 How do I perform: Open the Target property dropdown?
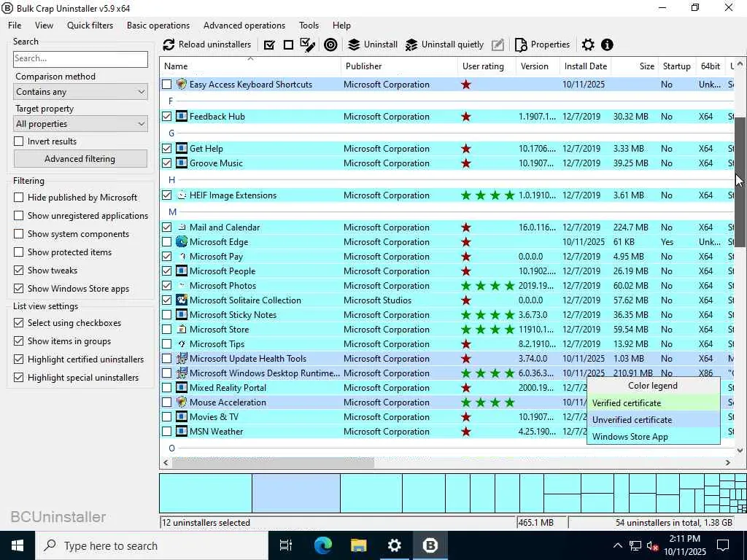click(x=80, y=124)
